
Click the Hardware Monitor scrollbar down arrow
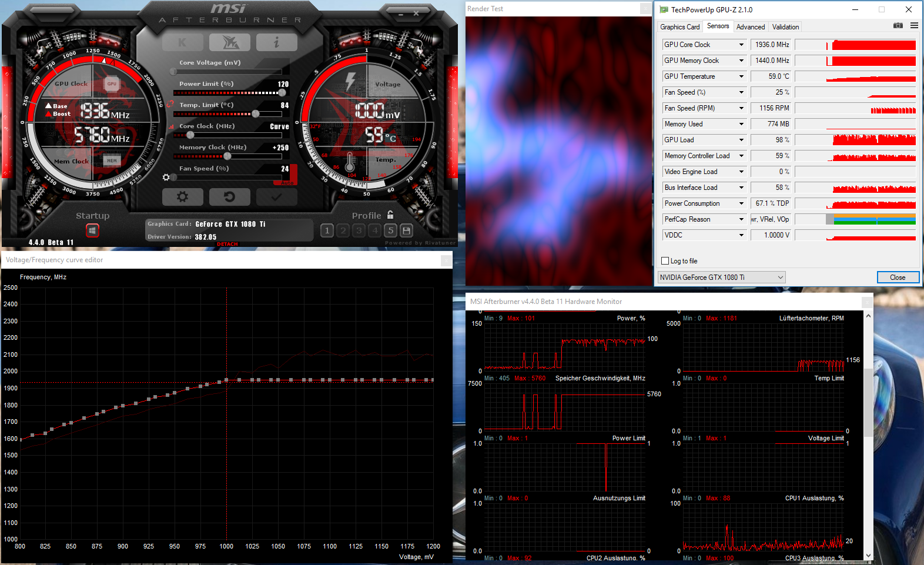tap(868, 555)
